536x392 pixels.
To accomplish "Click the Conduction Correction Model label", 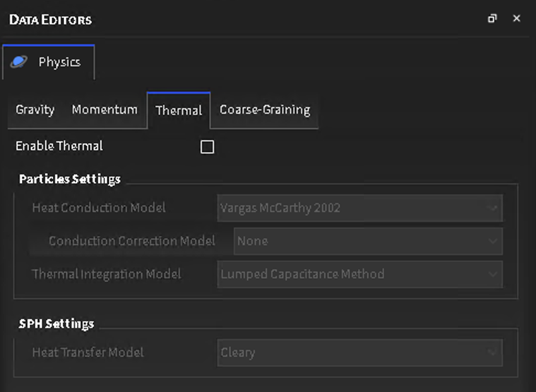I will 132,241.
